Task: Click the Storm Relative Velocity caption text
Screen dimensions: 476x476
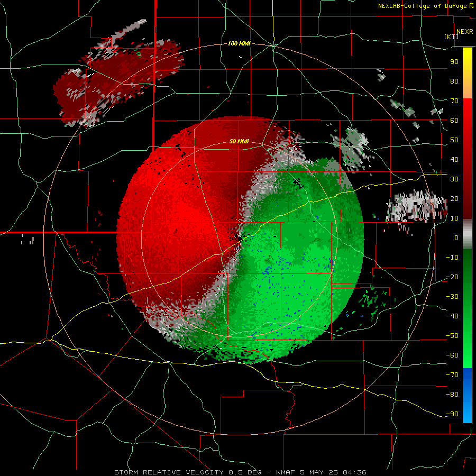Action: (x=241, y=472)
